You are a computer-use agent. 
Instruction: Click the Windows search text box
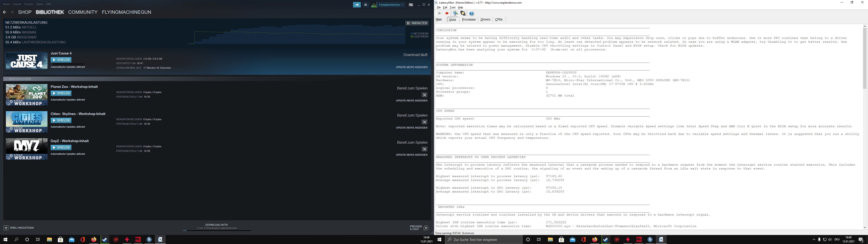(x=484, y=240)
